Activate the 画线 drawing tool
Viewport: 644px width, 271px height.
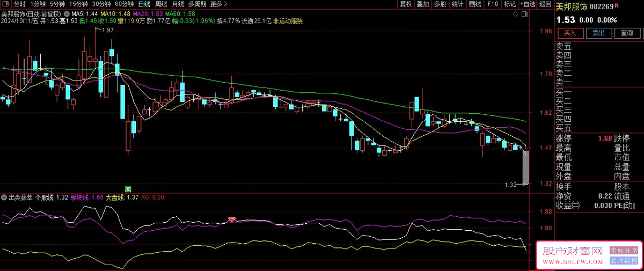(x=474, y=4)
